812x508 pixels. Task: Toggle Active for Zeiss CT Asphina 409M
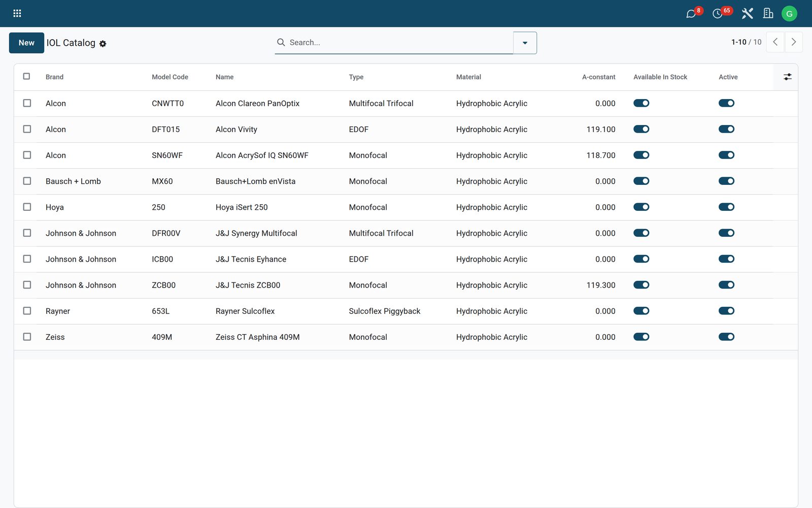[x=726, y=336]
